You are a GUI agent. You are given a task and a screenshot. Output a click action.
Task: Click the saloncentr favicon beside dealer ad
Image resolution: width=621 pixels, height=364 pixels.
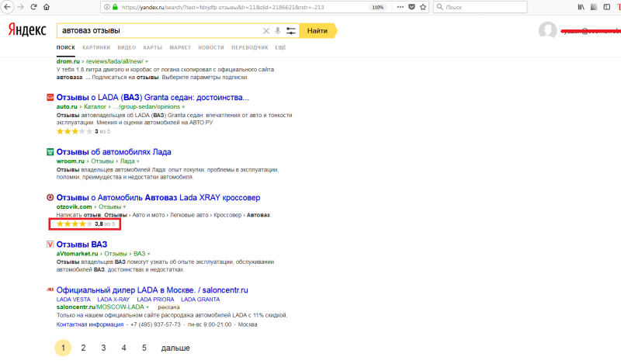pos(50,289)
